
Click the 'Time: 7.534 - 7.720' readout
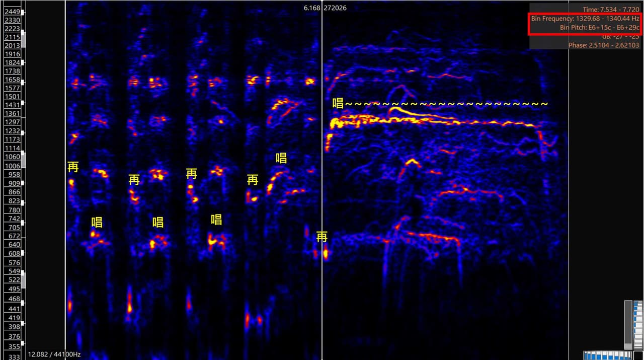click(x=611, y=10)
